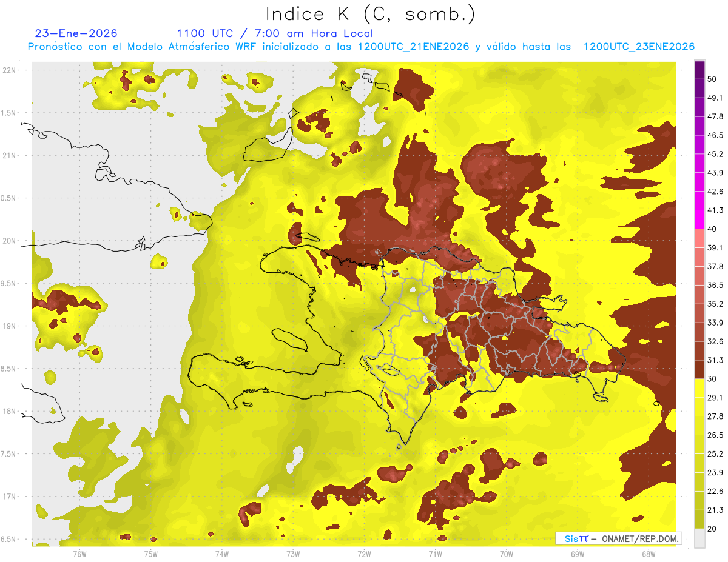Viewport: 728px width, 562px height.
Task: Click the '41.3' color scale label
Action: (715, 210)
